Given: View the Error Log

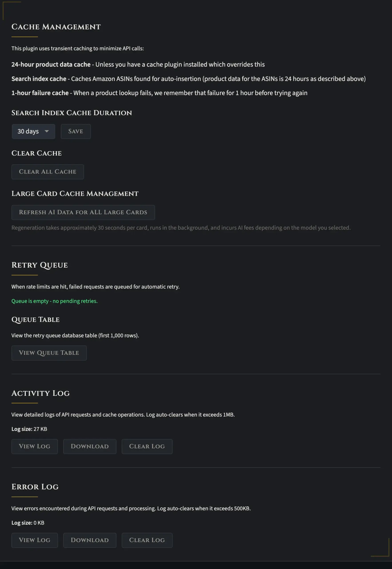Looking at the screenshot, I should click(x=35, y=540).
